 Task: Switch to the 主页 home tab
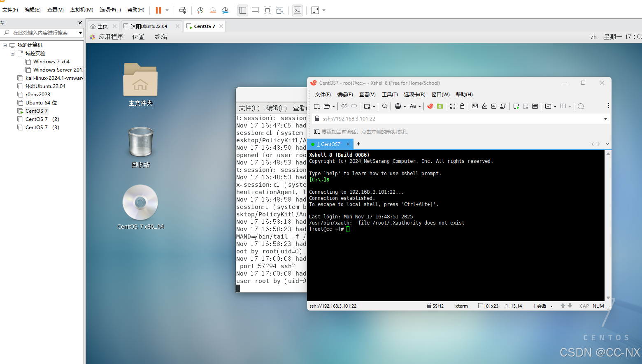[103, 26]
